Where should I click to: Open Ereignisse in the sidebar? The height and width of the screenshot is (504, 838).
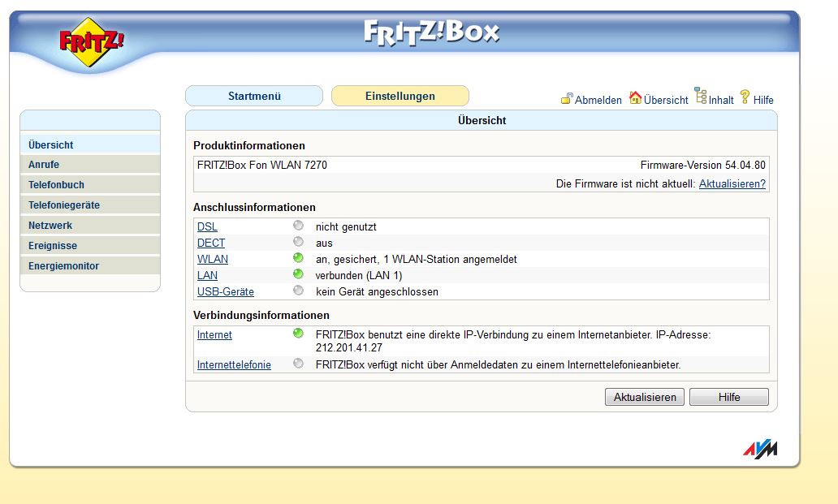90,246
